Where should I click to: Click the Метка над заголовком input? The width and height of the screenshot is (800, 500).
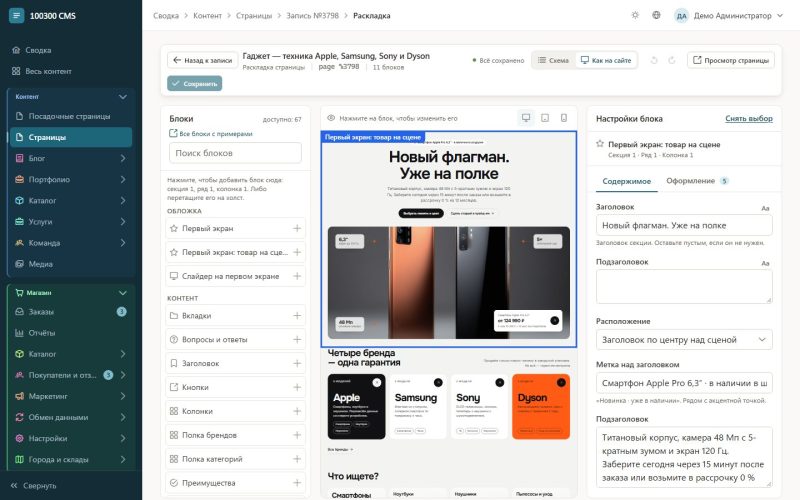(x=684, y=383)
